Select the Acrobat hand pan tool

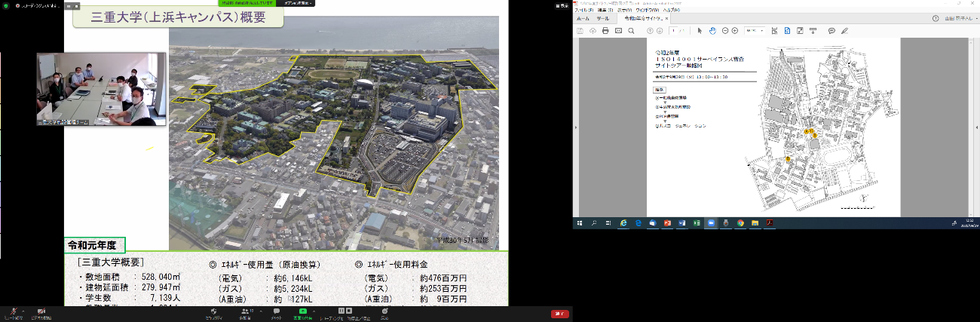pyautogui.click(x=712, y=30)
